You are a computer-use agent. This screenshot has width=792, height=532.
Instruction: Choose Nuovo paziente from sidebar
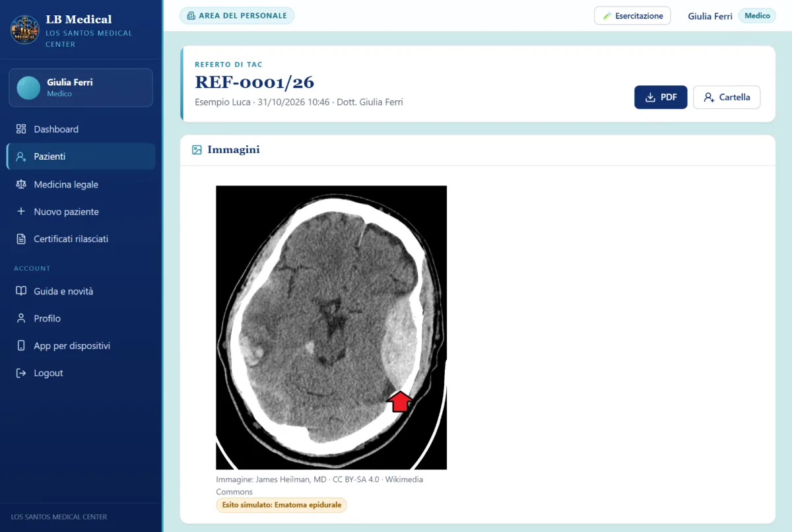(x=81, y=212)
